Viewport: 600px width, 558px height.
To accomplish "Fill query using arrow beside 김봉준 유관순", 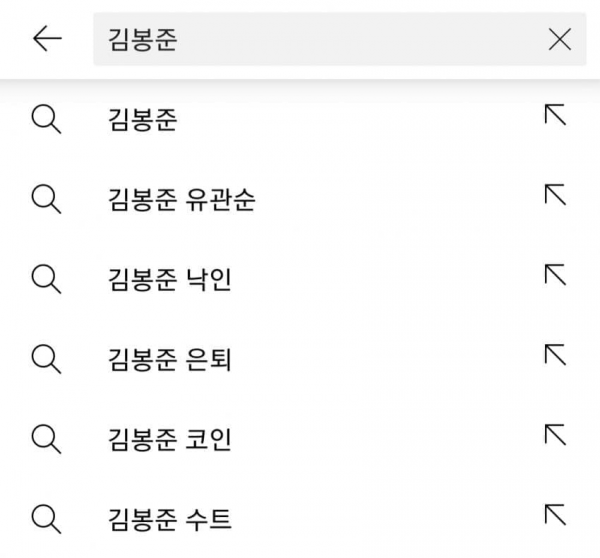I will (x=555, y=194).
